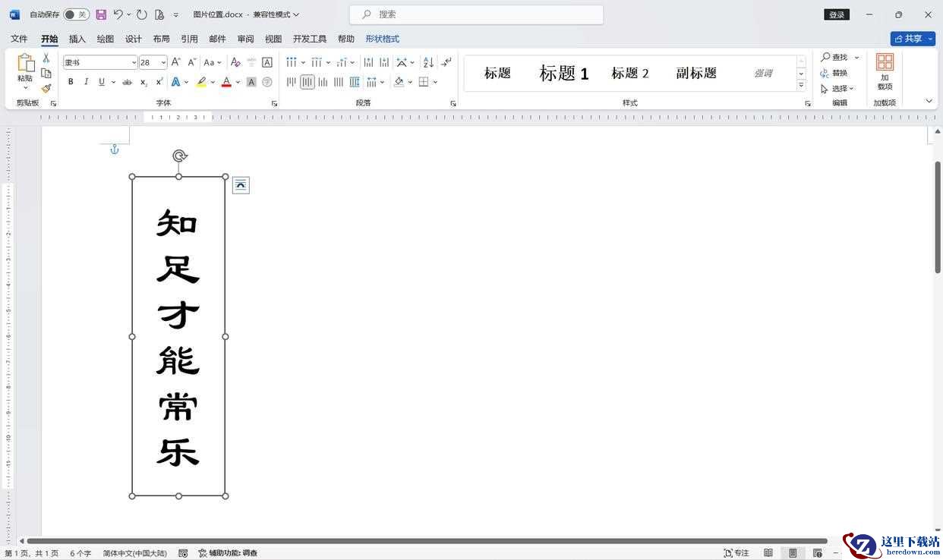Switch to Web Layout view icon
Screen dimensions: 943x560
[x=817, y=553]
